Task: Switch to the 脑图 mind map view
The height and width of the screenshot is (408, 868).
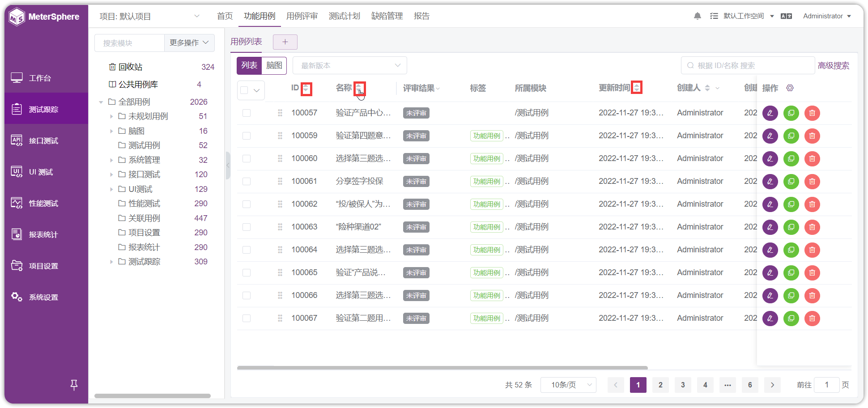Action: coord(274,66)
